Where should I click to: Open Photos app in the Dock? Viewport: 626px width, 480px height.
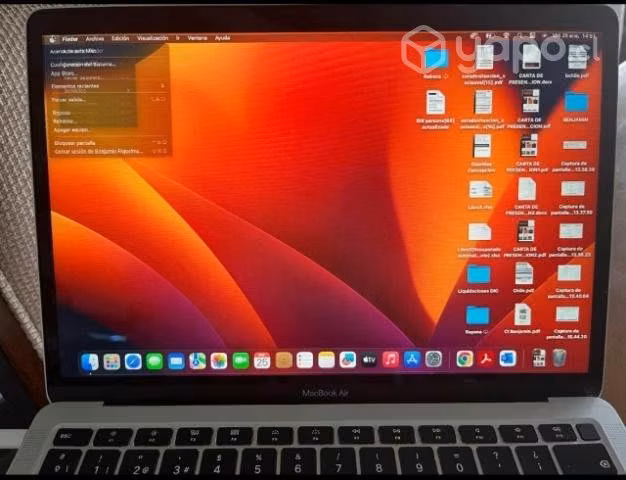point(219,361)
